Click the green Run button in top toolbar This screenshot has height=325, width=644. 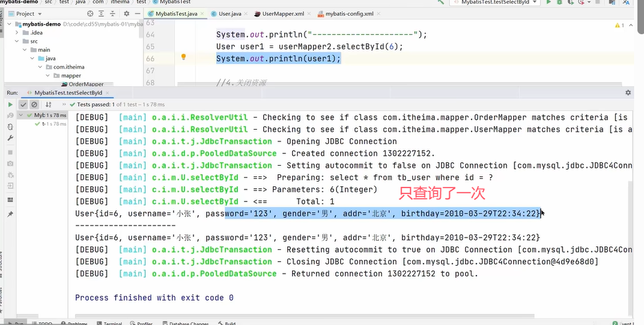coord(549,2)
